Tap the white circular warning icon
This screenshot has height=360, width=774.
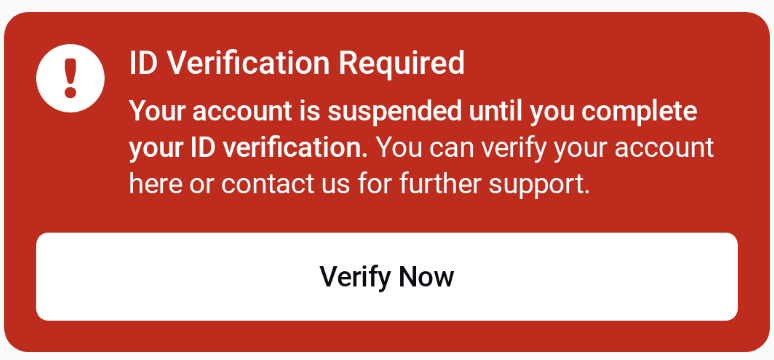click(70, 78)
